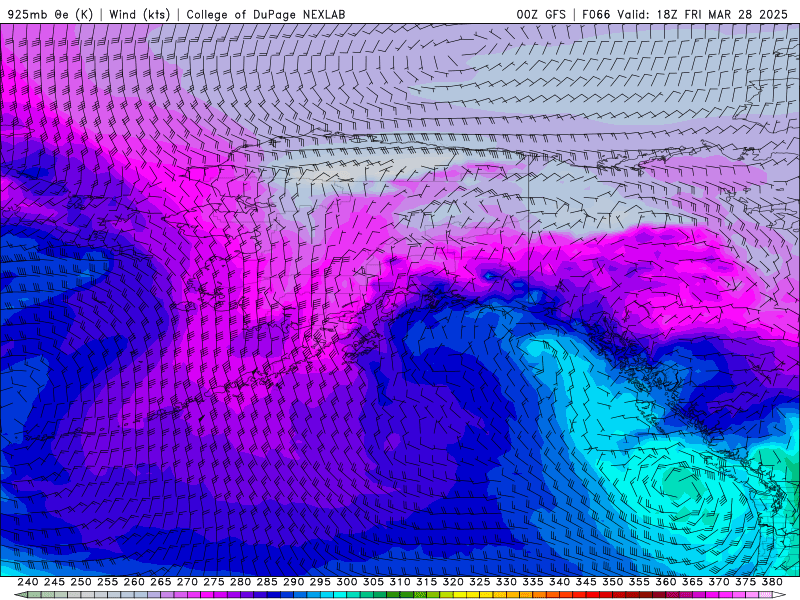Click the 345 color scale label
This screenshot has height=600, width=800.
tap(586, 582)
